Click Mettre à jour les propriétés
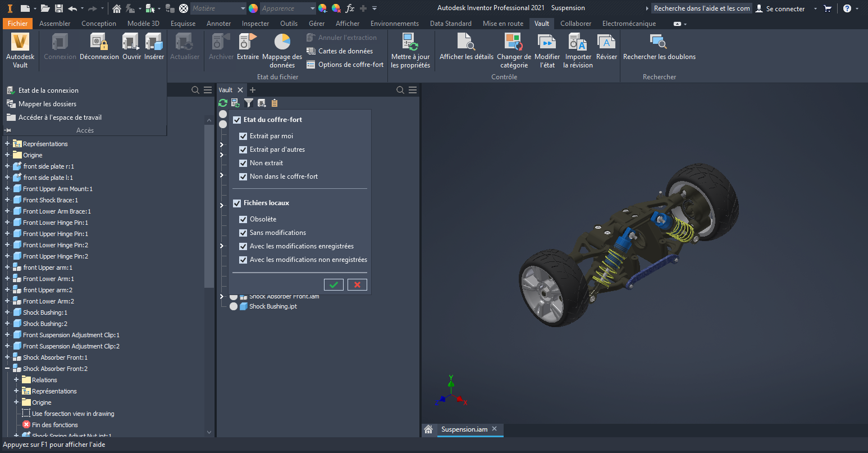This screenshot has width=868, height=453. coord(410,50)
